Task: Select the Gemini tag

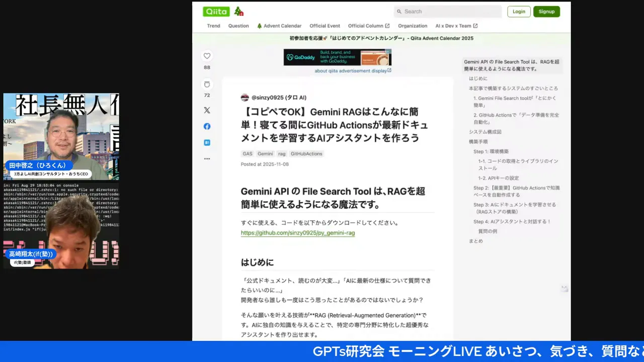Action: [x=265, y=153]
